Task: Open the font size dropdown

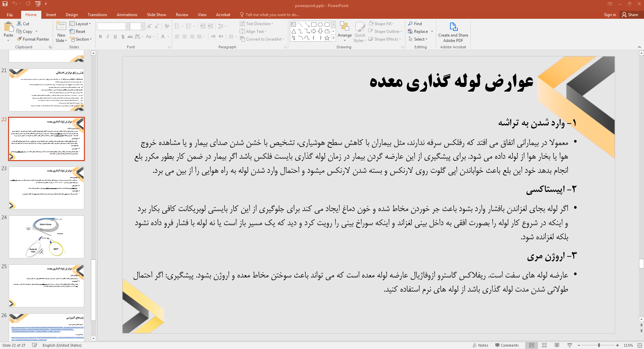Action: tap(143, 26)
